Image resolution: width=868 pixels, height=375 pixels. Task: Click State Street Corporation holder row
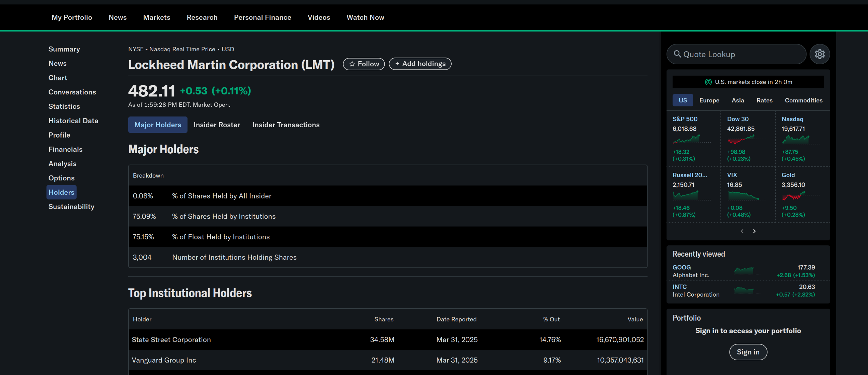click(x=388, y=340)
